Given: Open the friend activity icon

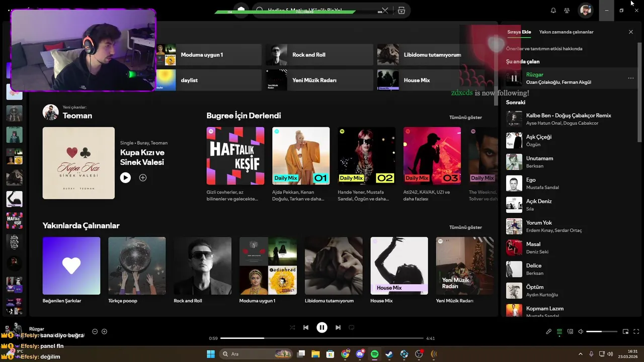Looking at the screenshot, I should coord(567,10).
